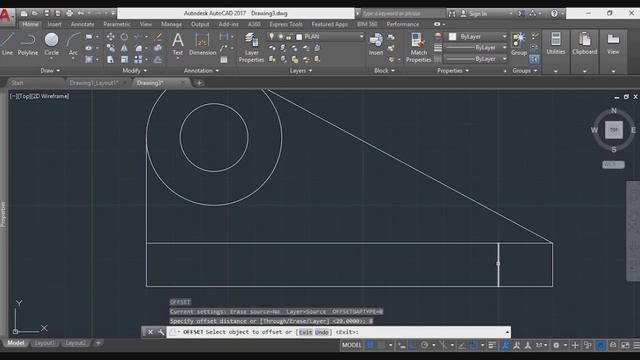
Task: Expand the Draw panel
Action: click(50, 71)
